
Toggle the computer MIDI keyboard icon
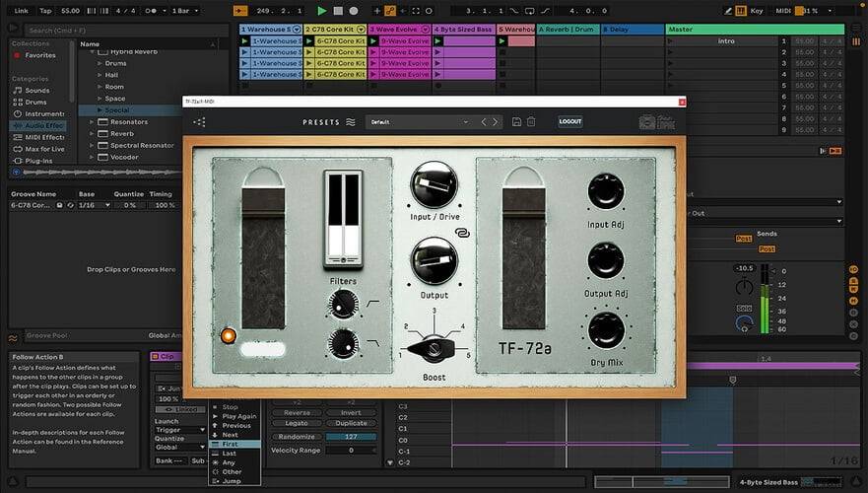[741, 11]
